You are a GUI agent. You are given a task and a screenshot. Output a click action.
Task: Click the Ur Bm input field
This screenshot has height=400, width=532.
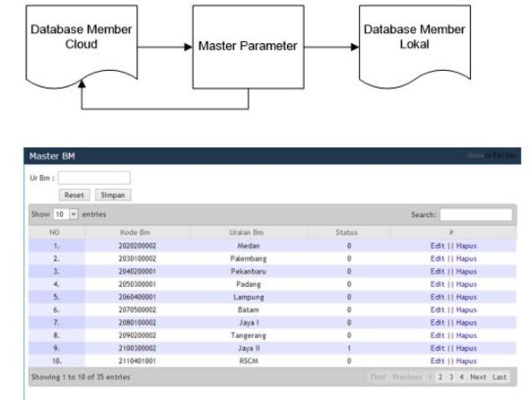(94, 178)
